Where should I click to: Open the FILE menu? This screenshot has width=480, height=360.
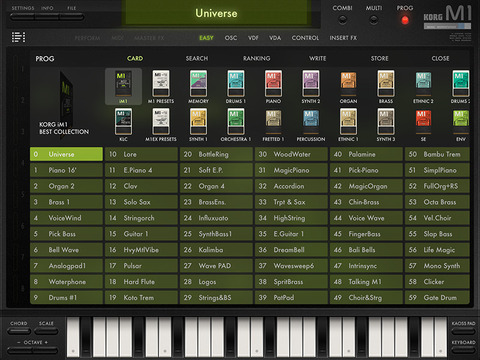(x=72, y=17)
